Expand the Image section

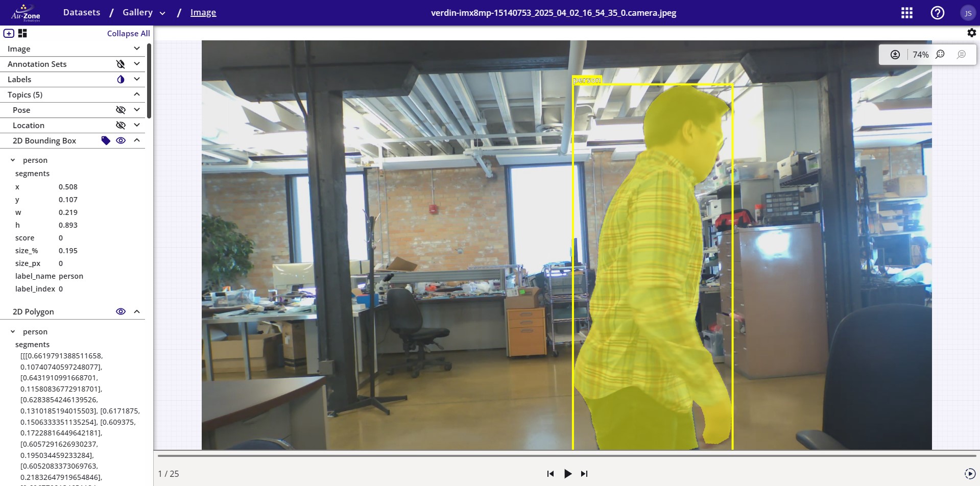coord(137,48)
